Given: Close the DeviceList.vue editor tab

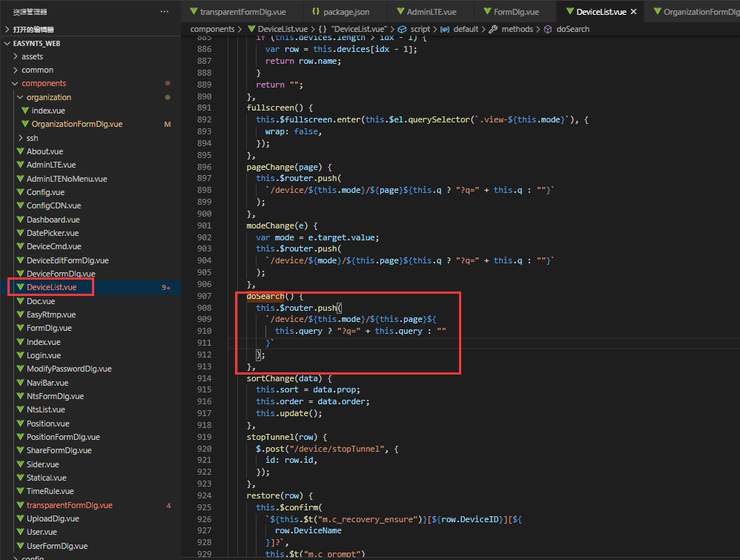Looking at the screenshot, I should point(633,12).
